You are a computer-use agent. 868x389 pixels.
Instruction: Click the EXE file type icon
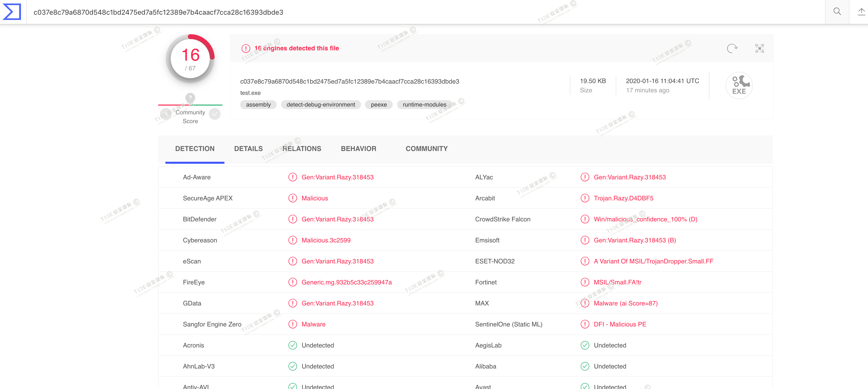coord(739,85)
